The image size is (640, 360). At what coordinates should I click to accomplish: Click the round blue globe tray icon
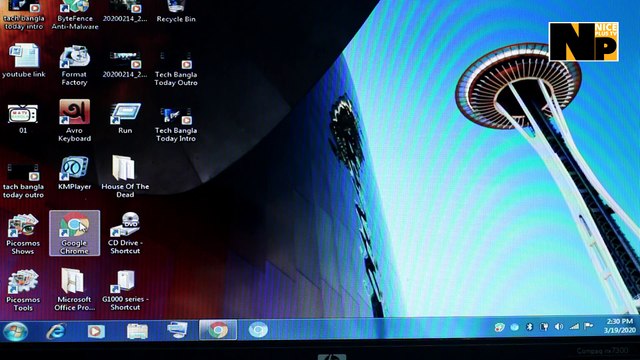tap(514, 327)
